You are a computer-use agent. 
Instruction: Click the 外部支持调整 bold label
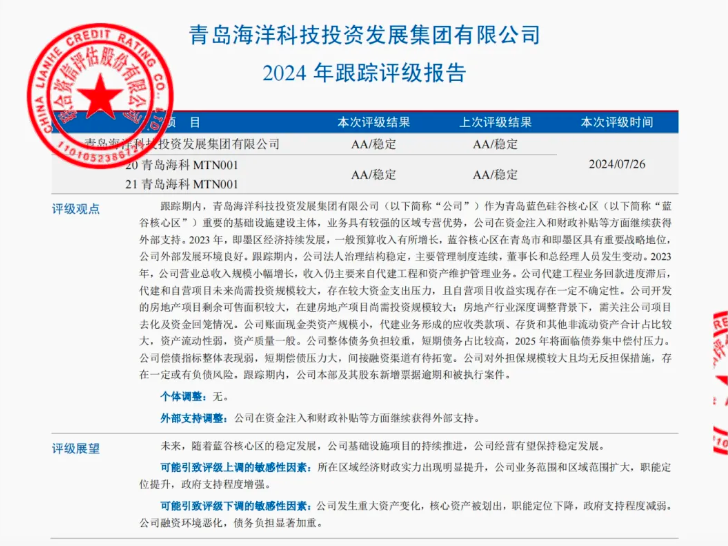click(192, 418)
